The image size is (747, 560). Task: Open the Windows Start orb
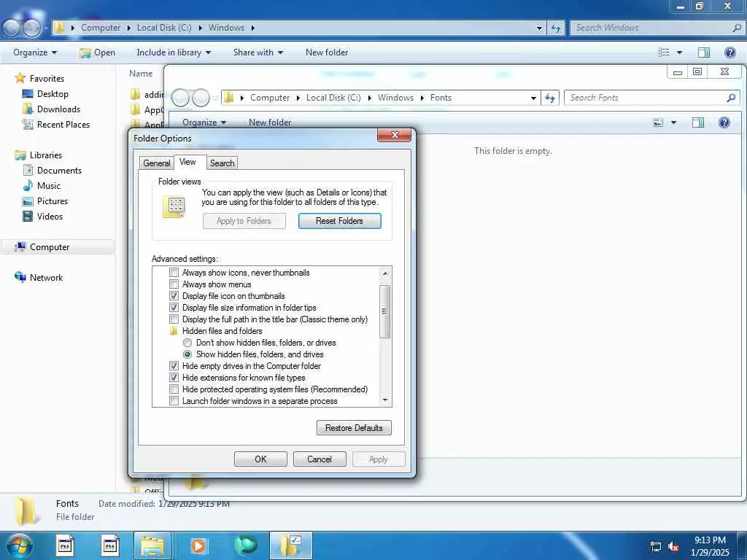19,545
